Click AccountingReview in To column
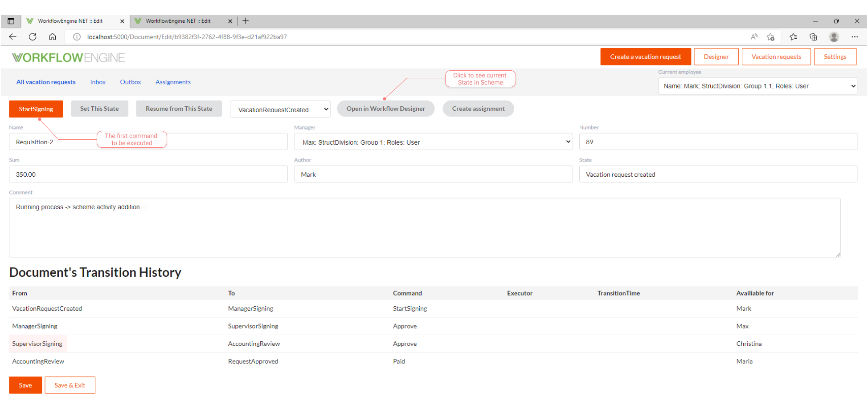 254,344
